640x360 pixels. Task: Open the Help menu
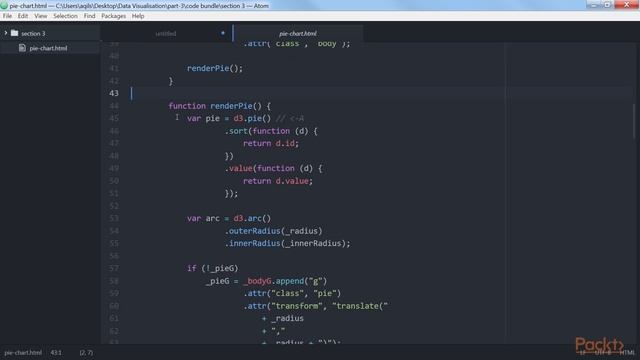coord(138,16)
